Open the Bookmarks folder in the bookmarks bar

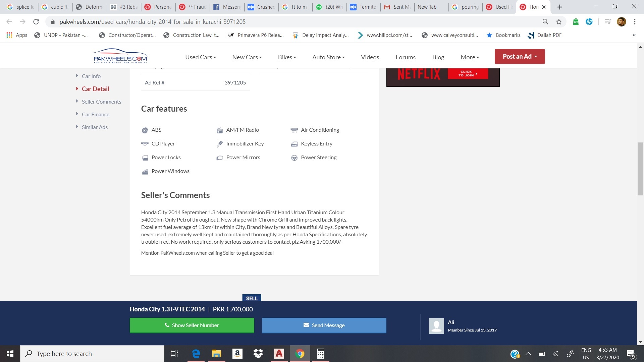point(503,35)
